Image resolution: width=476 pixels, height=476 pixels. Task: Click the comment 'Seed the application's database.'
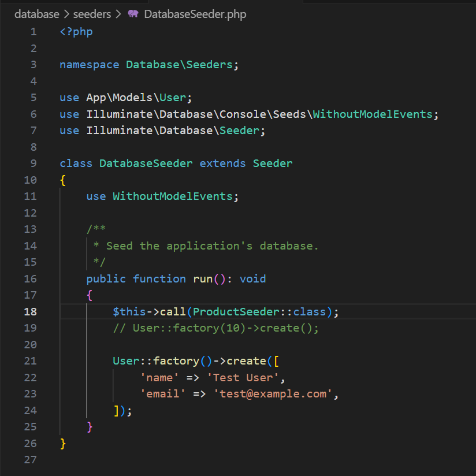(x=212, y=246)
